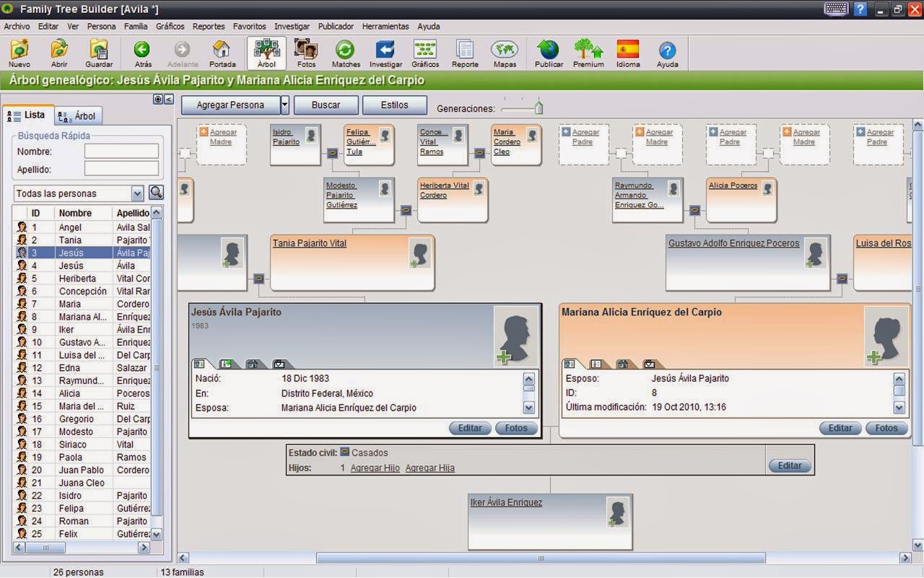924x578 pixels.
Task: Click the marriage icon between Raymundo and Alicia Poceros
Action: tap(694, 210)
